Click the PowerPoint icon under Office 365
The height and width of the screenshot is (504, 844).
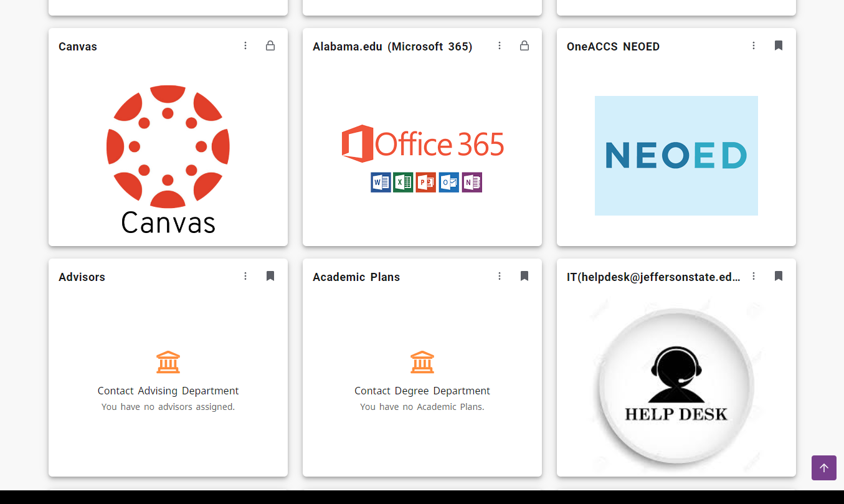[426, 183]
